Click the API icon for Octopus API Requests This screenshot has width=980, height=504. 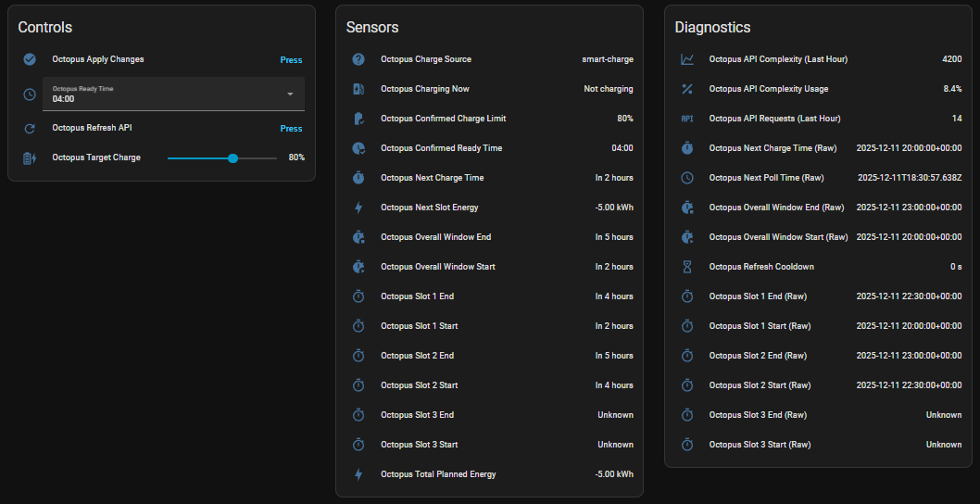[687, 119]
